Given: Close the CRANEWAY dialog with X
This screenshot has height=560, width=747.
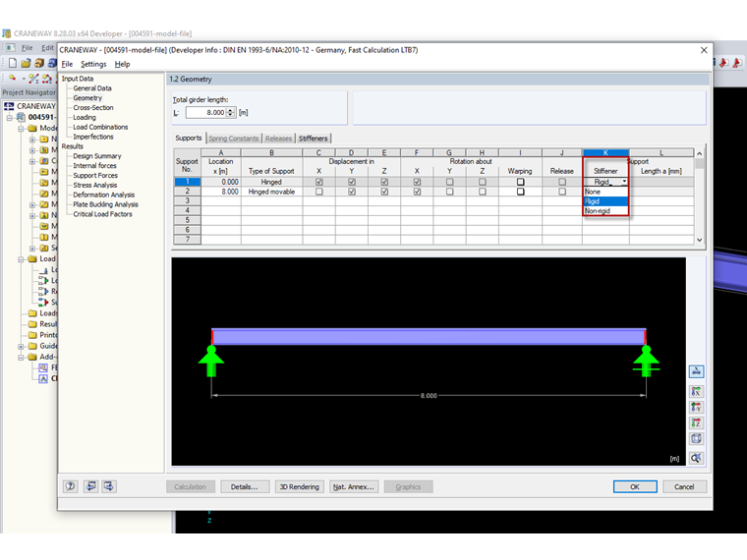Looking at the screenshot, I should coord(704,50).
